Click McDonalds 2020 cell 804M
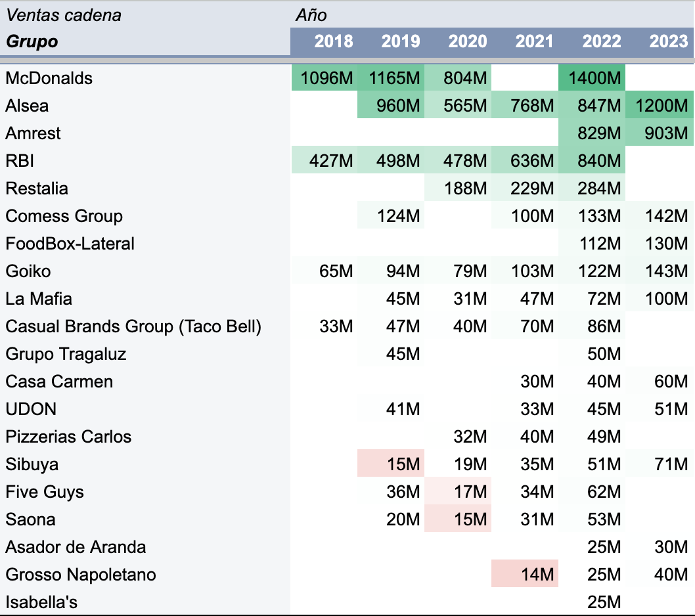695x616 pixels. [x=458, y=78]
